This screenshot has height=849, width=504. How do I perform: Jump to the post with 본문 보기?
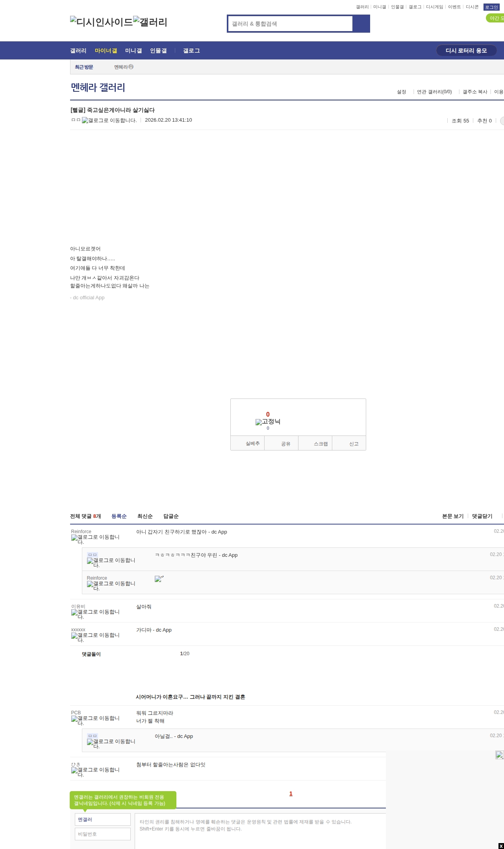[x=453, y=516]
